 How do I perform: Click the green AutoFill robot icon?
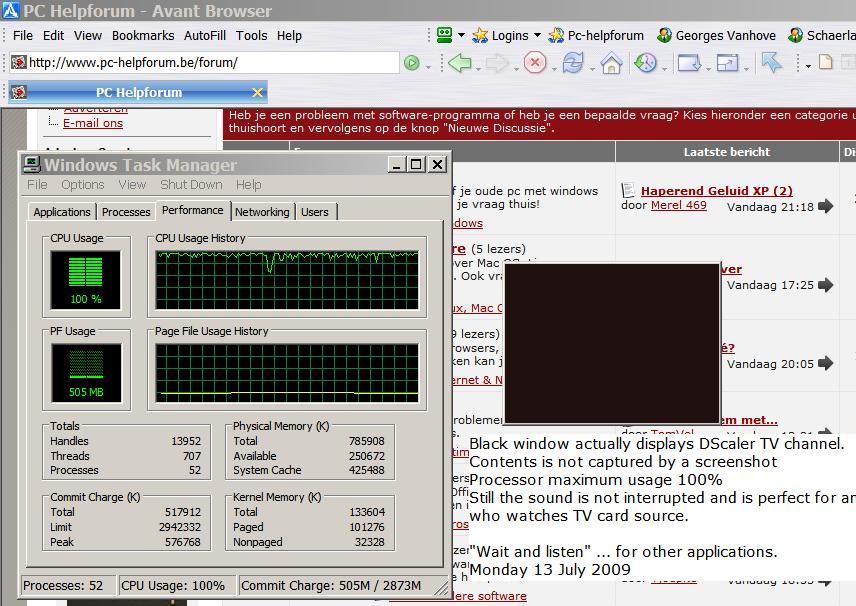click(445, 35)
